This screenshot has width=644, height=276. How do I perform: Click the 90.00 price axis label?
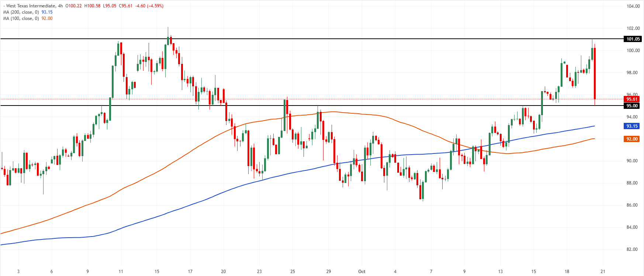[632, 161]
